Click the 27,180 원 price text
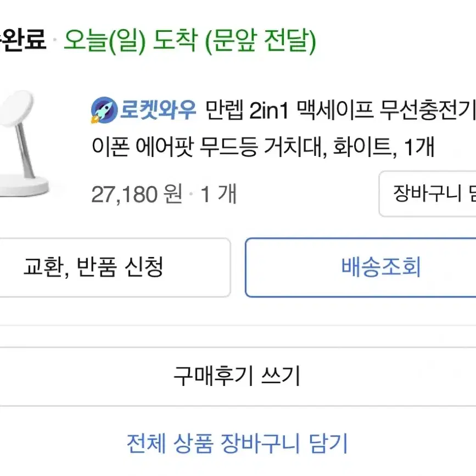Image resolution: width=476 pixels, height=476 pixels. 137,194
